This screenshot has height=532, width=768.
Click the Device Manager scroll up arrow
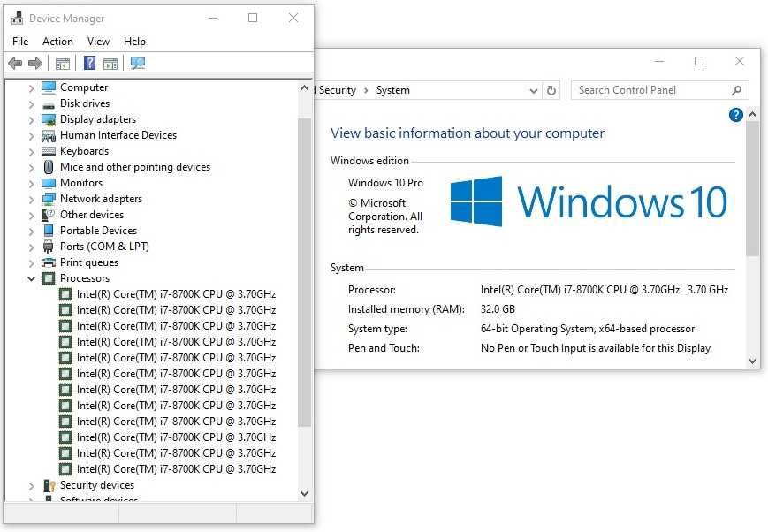tap(304, 87)
